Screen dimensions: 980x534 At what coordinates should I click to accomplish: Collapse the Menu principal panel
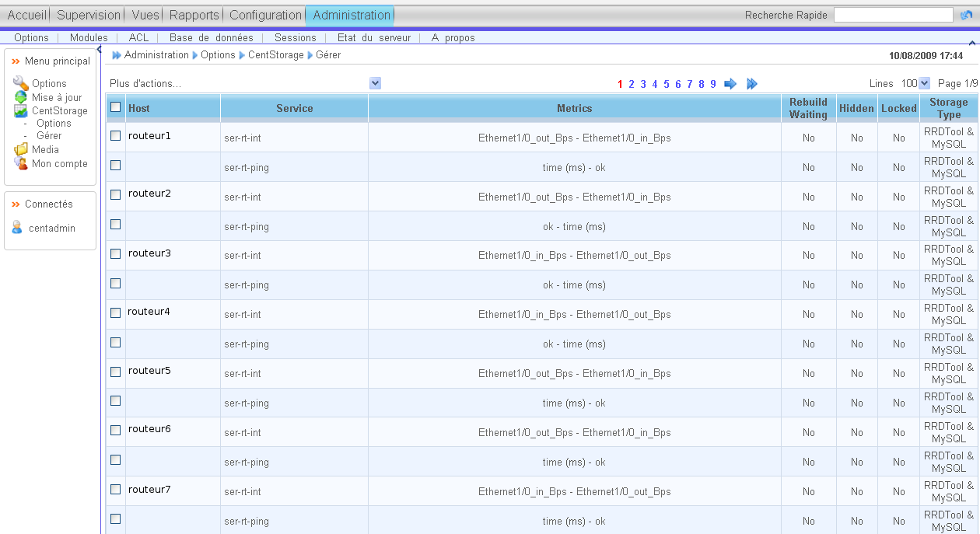[16, 61]
